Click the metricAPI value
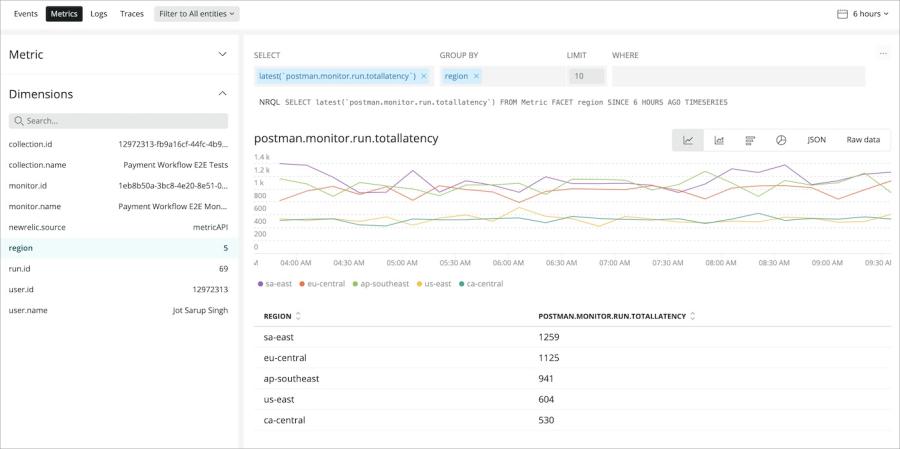Viewport: 900px width, 449px height. point(210,227)
